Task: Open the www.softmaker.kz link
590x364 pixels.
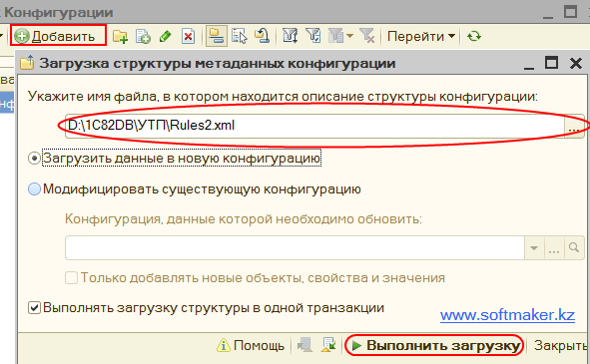Action: click(x=507, y=315)
